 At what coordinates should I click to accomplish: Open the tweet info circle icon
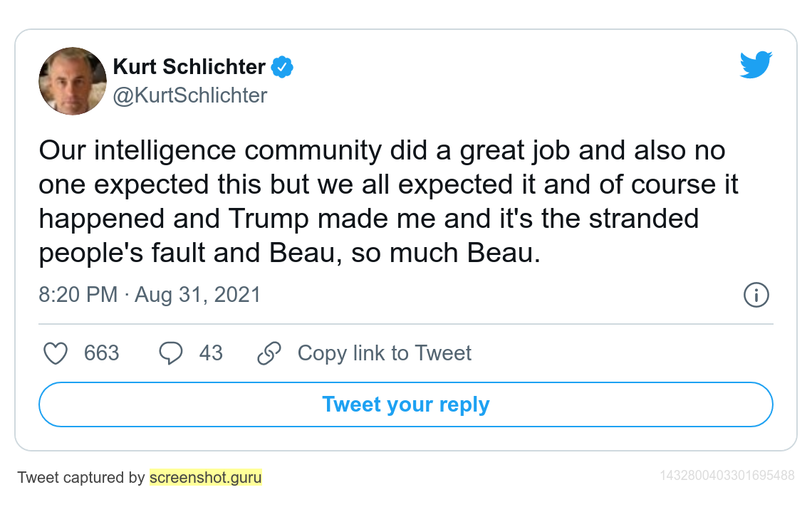756,295
